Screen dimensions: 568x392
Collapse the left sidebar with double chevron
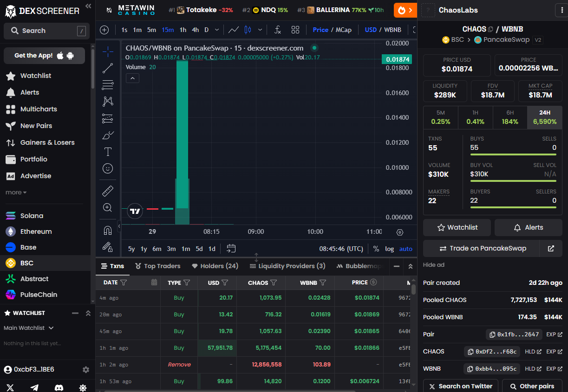pyautogui.click(x=88, y=6)
